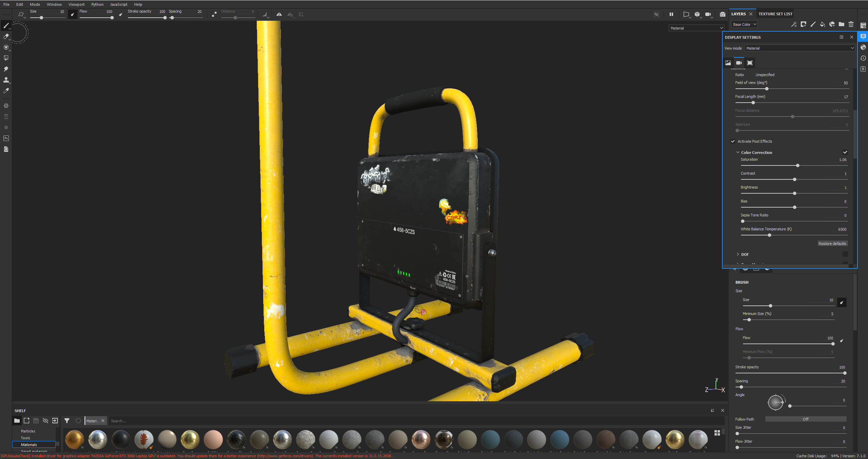
Task: Click the Restore defaults button
Action: pyautogui.click(x=832, y=244)
